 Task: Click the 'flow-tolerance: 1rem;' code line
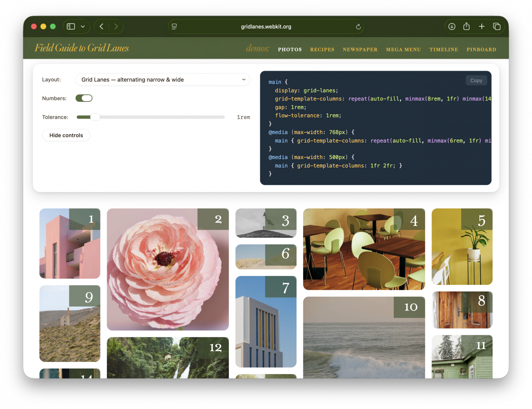tap(308, 115)
